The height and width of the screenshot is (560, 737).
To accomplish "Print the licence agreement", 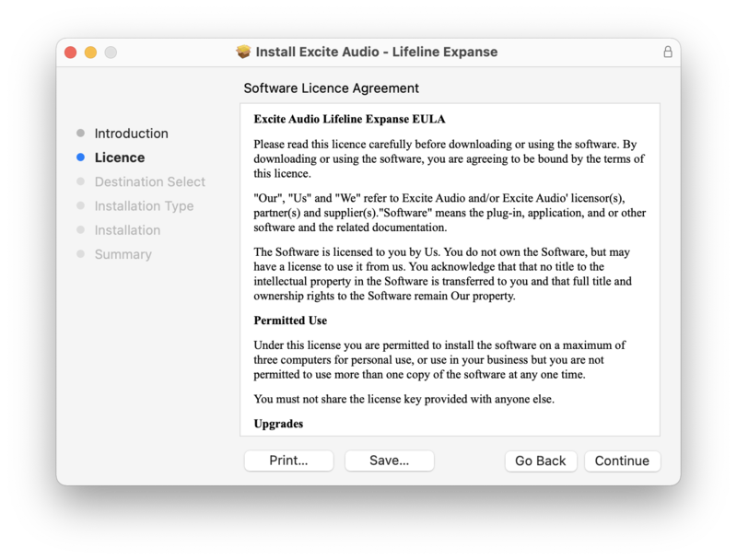I will (x=288, y=461).
